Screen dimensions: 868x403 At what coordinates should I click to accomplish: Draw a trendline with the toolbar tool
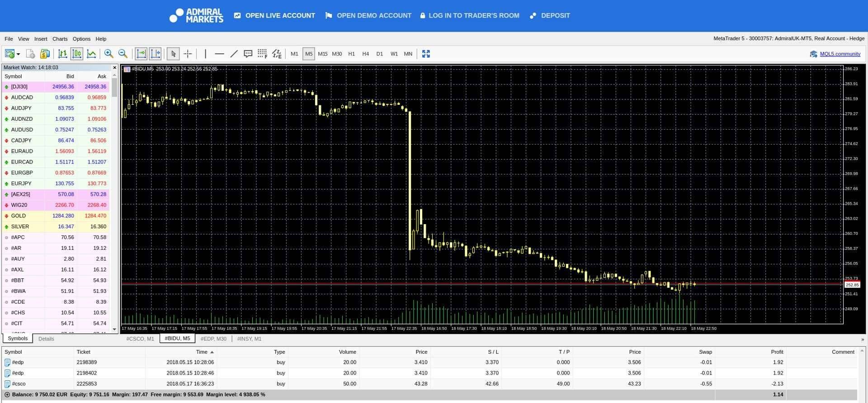click(x=234, y=54)
